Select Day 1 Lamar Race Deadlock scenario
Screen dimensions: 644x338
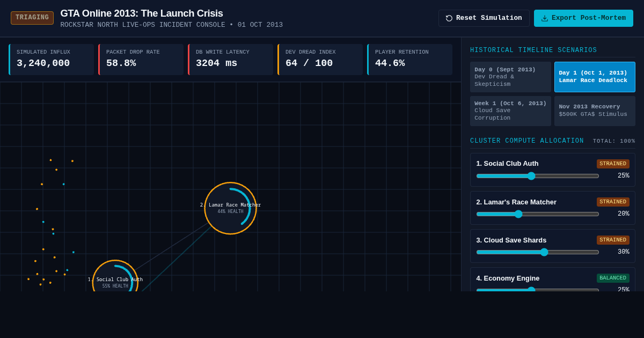[x=595, y=77]
